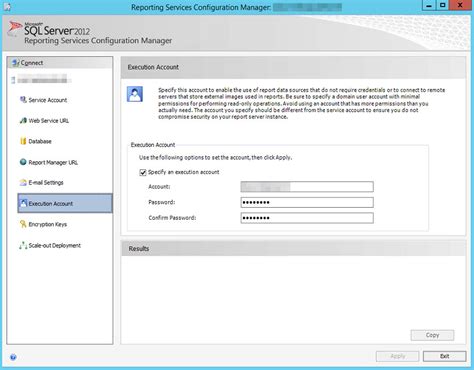Open the Service Account page
Screen dimensions: 474x370
pos(48,100)
